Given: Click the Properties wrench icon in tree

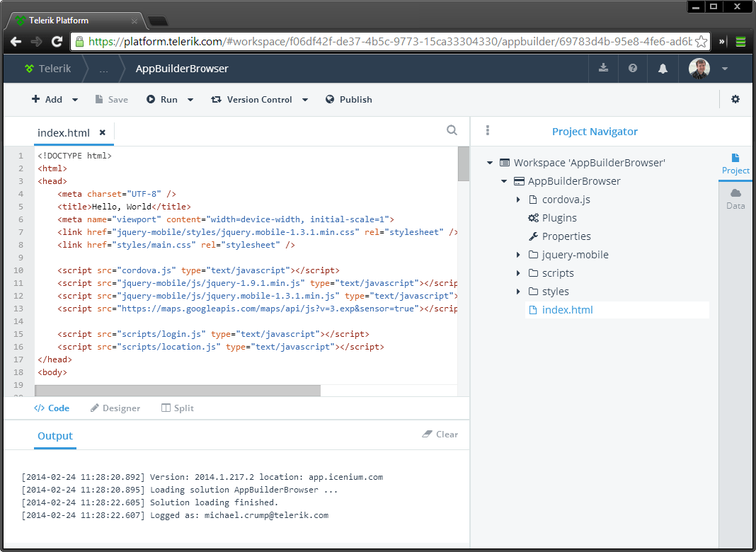Looking at the screenshot, I should (x=533, y=236).
